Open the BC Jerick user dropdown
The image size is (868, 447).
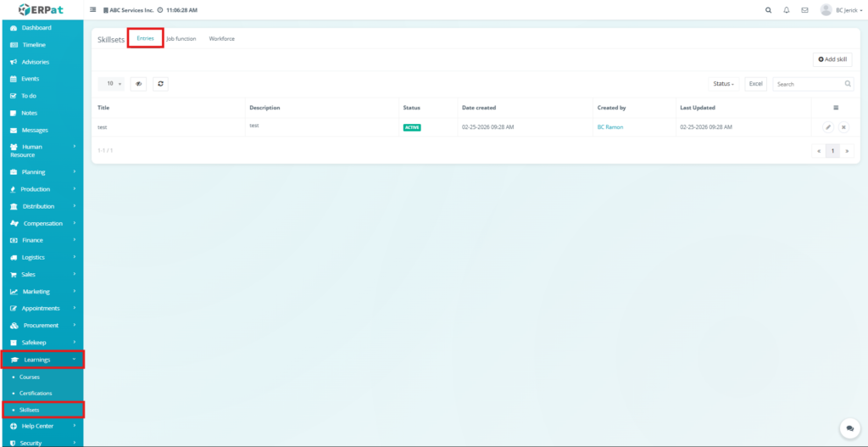[x=838, y=10]
